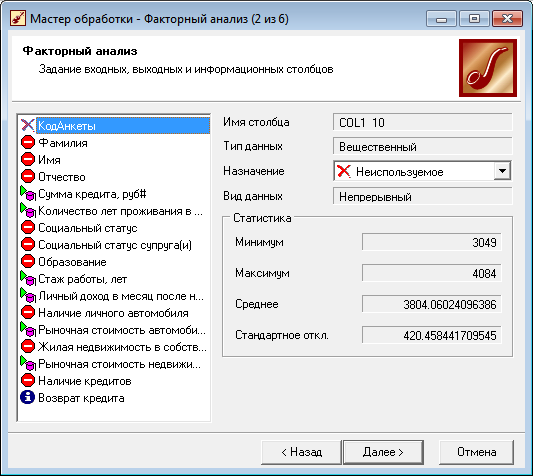This screenshot has width=533, height=476.
Task: Click the blue info icon beside Возврат кредита
Action: pos(28,397)
